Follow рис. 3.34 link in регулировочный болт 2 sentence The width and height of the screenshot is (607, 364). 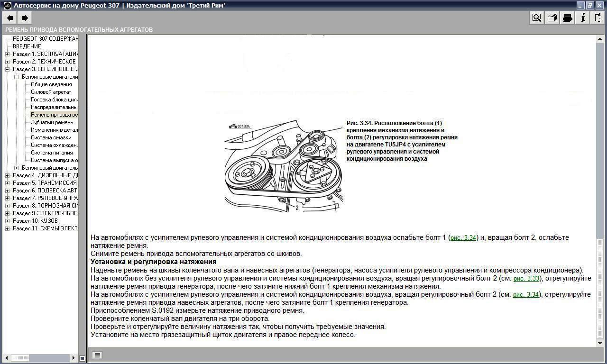click(526, 294)
